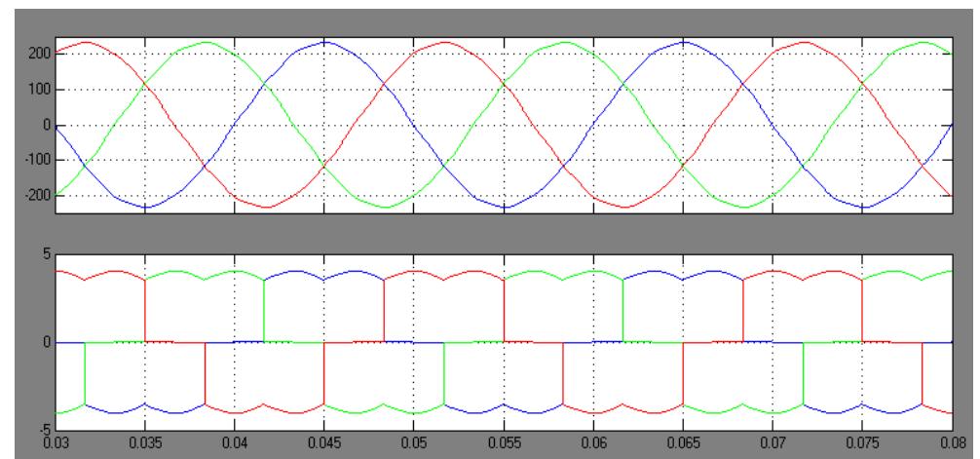Click the 0.04 time axis label

tap(235, 442)
